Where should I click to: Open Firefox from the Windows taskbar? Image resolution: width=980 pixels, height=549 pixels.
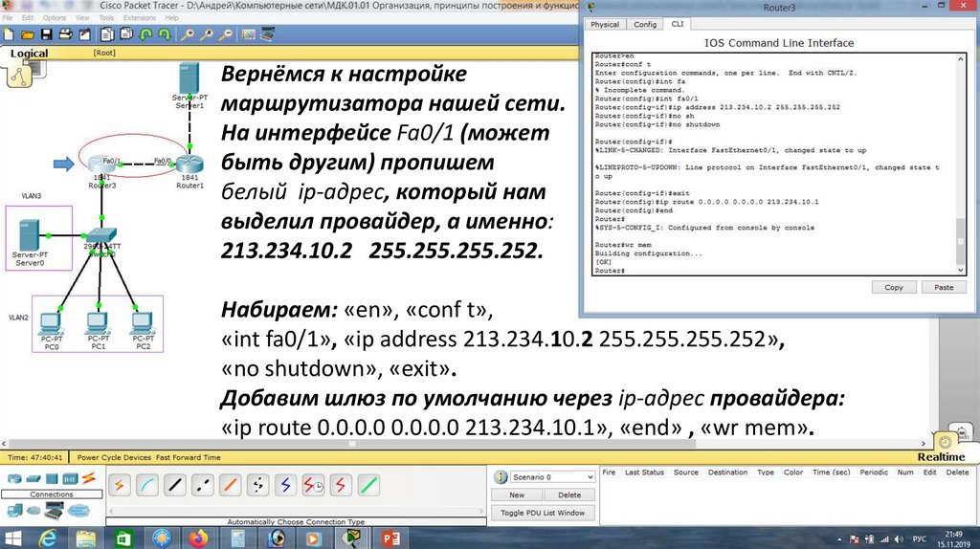coord(199,538)
